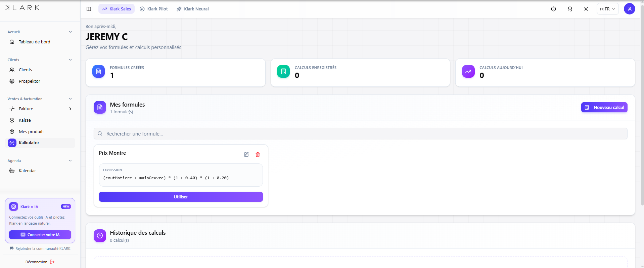The image size is (644, 268).
Task: Collapse the Clients sidebar section
Action: (x=70, y=60)
